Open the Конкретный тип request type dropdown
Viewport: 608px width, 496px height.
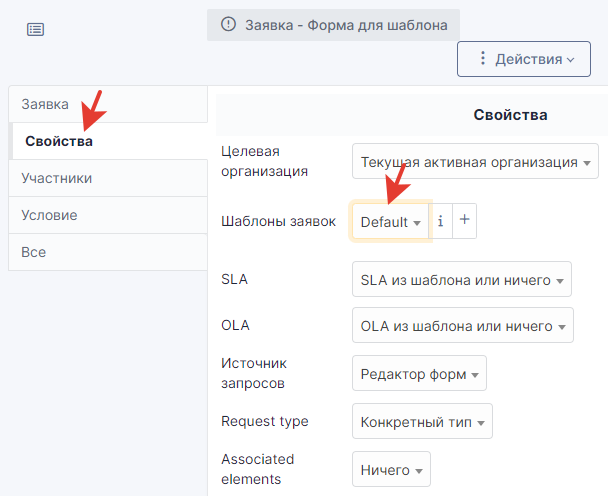pos(422,421)
